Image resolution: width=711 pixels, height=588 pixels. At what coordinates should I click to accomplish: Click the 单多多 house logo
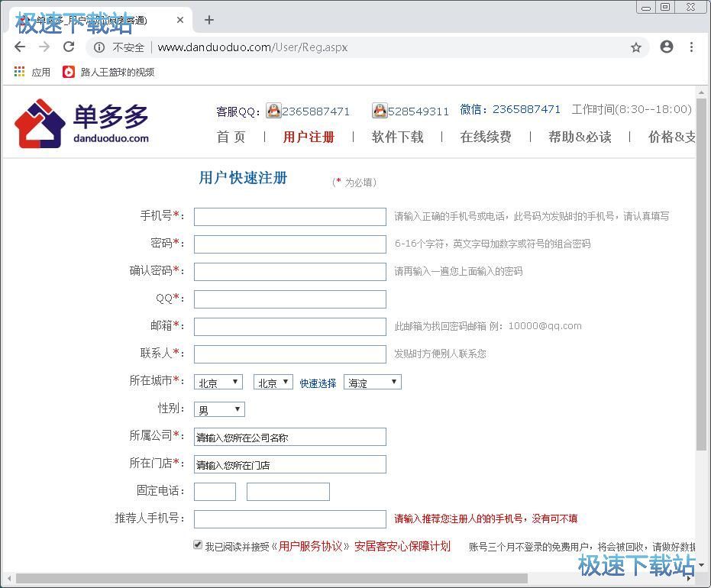40,123
